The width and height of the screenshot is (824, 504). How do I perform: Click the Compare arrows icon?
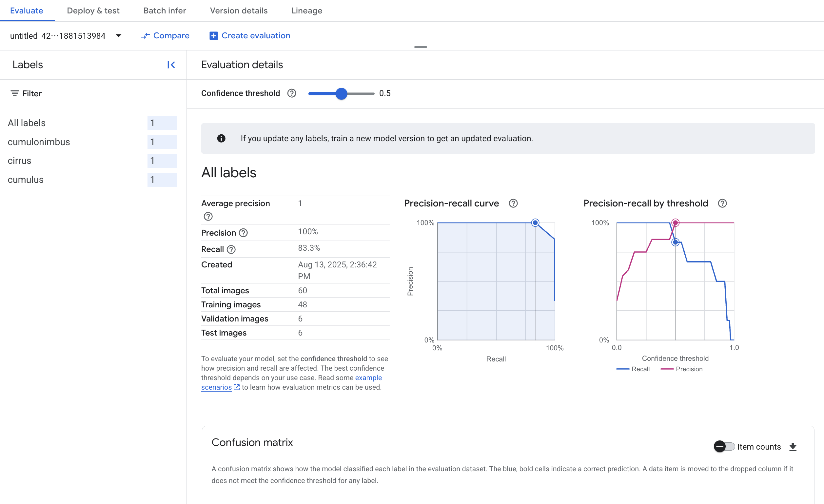click(145, 36)
